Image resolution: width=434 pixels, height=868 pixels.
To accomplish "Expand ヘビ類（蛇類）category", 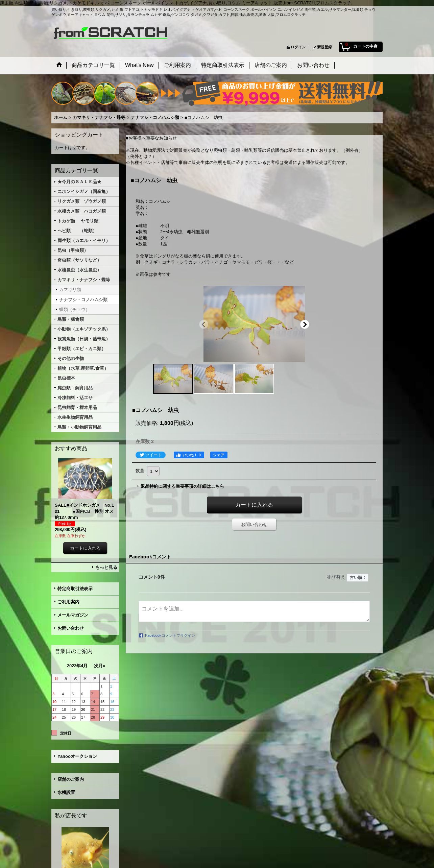I will (x=85, y=231).
